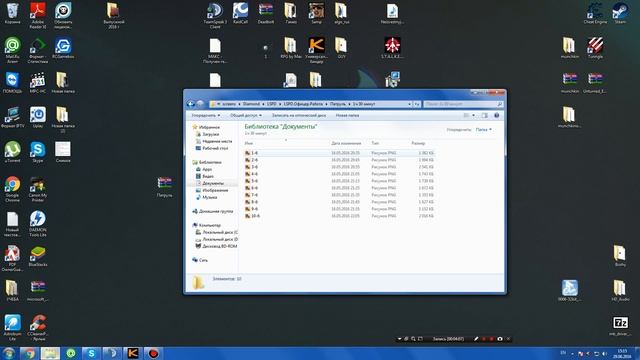Screen dimensions: 640x360
Task: Click the Chrome taskbar icon
Action: tap(29, 353)
